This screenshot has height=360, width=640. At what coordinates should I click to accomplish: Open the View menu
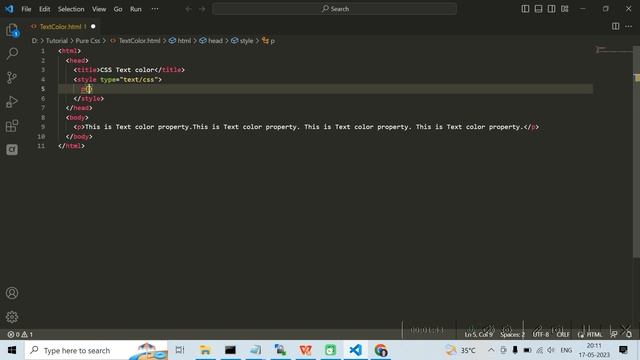click(99, 9)
